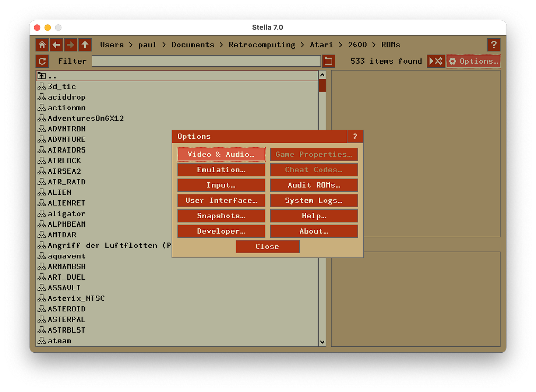Open the Help dialog button
This screenshot has width=536, height=392.
314,216
